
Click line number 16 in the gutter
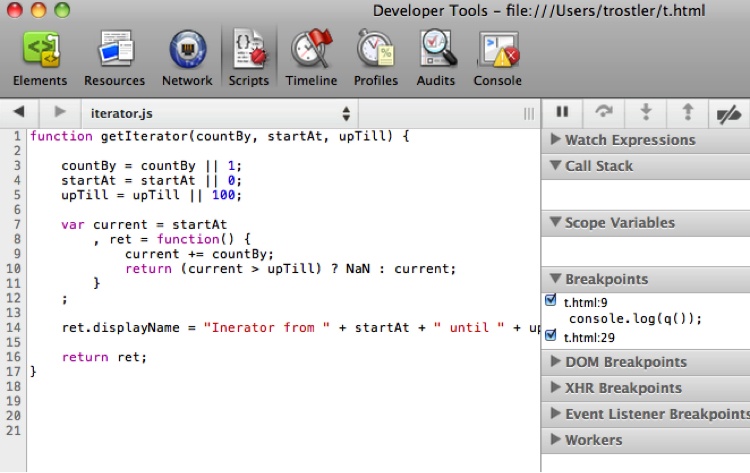coord(13,357)
